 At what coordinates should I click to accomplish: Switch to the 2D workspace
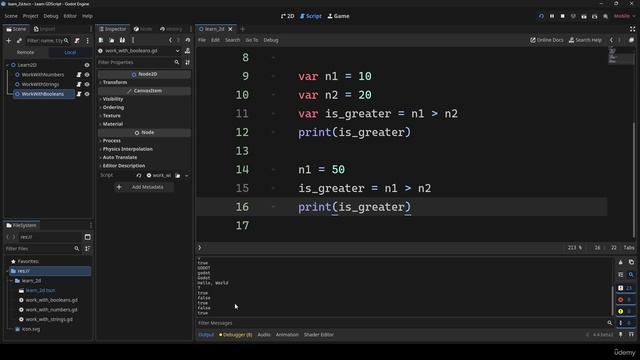[287, 16]
